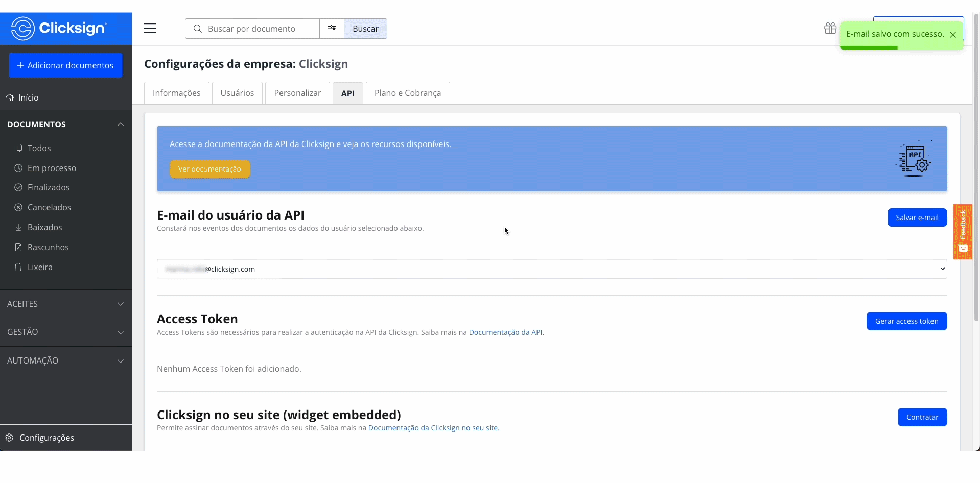Click the Cancelados x-circle icon
Screen dimensions: 980x483
point(18,207)
